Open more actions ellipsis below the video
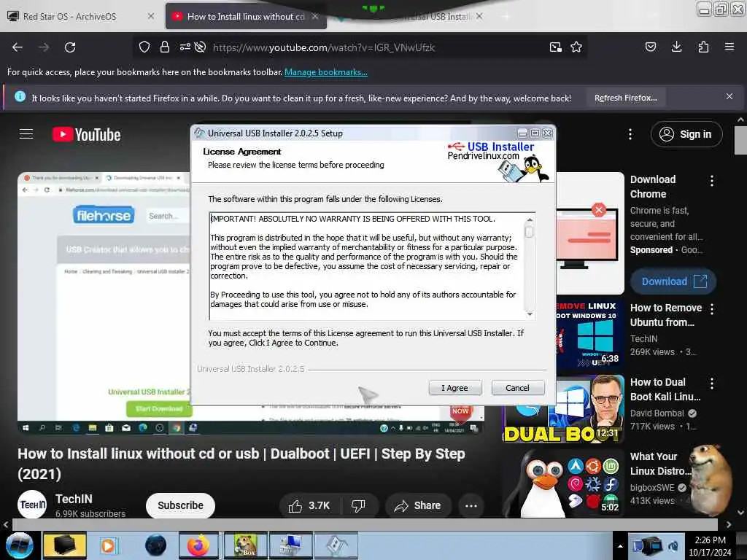The image size is (747, 560). (471, 506)
